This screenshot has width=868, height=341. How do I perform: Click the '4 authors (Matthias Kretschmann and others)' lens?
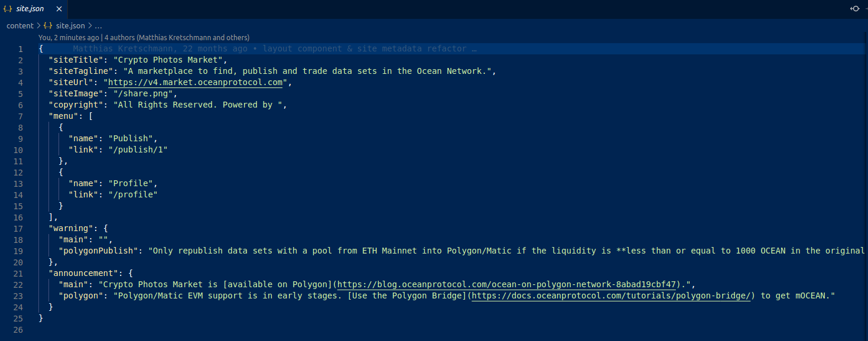pos(177,37)
